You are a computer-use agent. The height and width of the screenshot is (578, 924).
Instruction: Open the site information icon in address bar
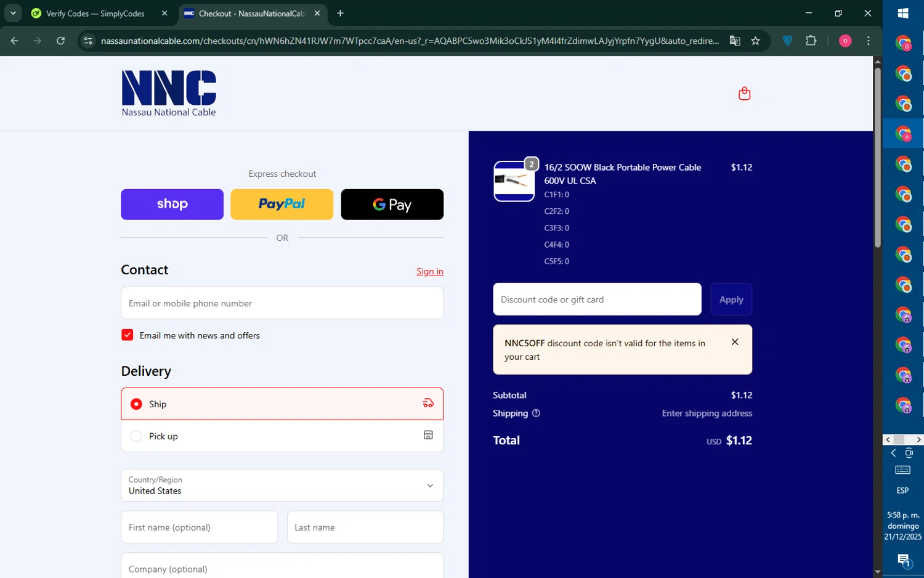coord(88,41)
